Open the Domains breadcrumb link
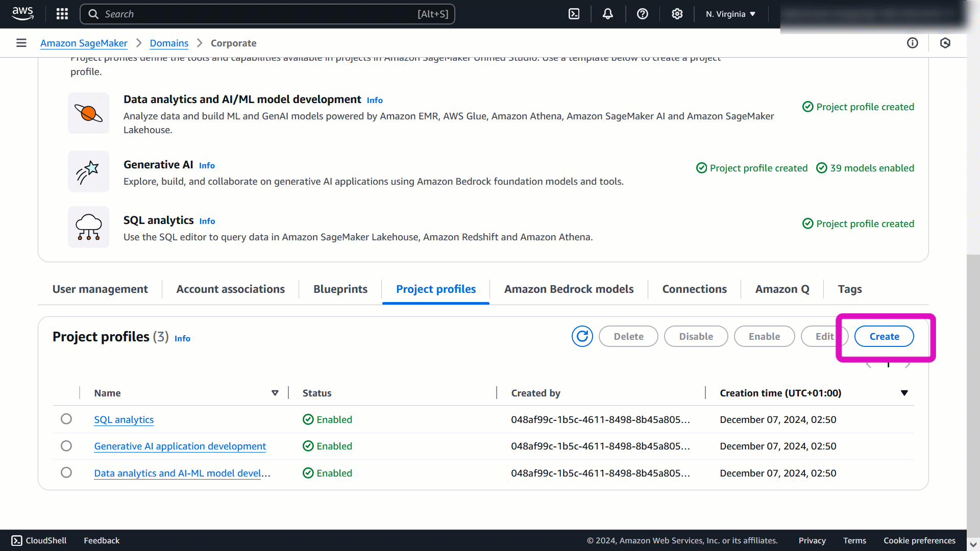This screenshot has height=551, width=980. tap(169, 43)
